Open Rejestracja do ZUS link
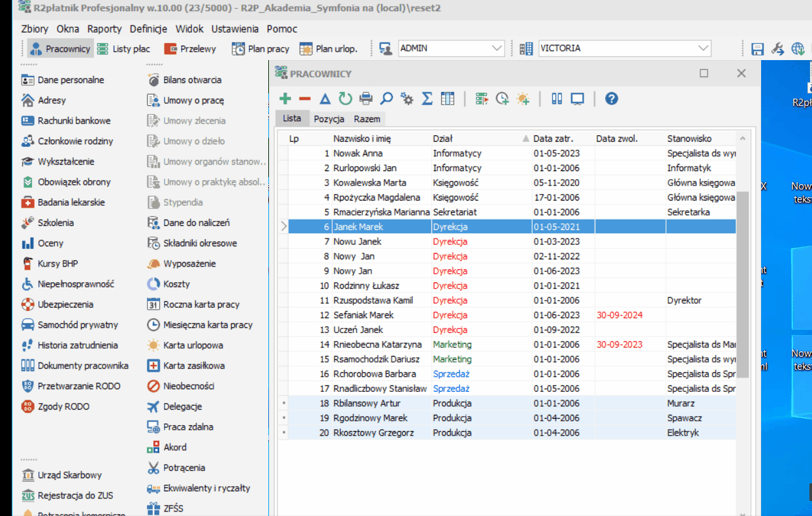Viewport: 812px width, 516px height. [x=67, y=496]
